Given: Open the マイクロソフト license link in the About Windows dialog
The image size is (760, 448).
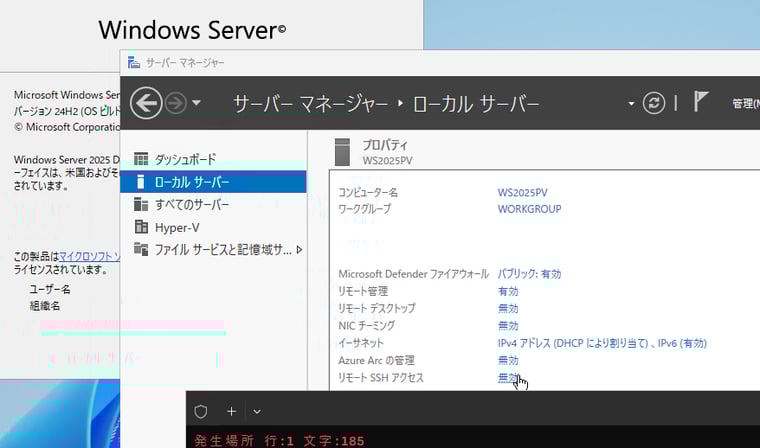Looking at the screenshot, I should coord(89,256).
